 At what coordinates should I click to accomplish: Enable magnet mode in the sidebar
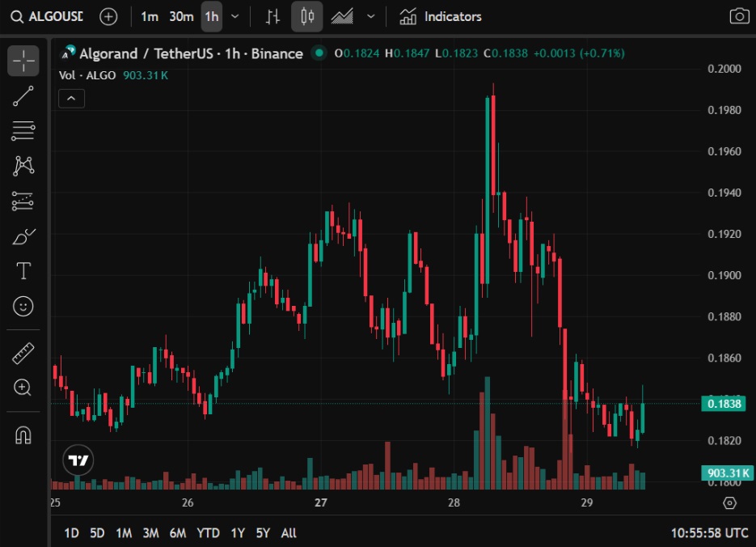click(x=22, y=435)
